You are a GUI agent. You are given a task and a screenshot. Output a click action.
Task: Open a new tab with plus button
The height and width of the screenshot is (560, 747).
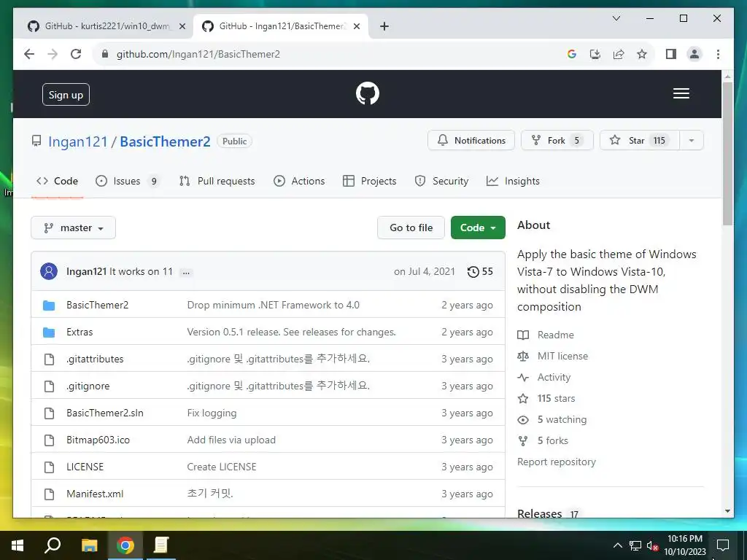pos(384,26)
